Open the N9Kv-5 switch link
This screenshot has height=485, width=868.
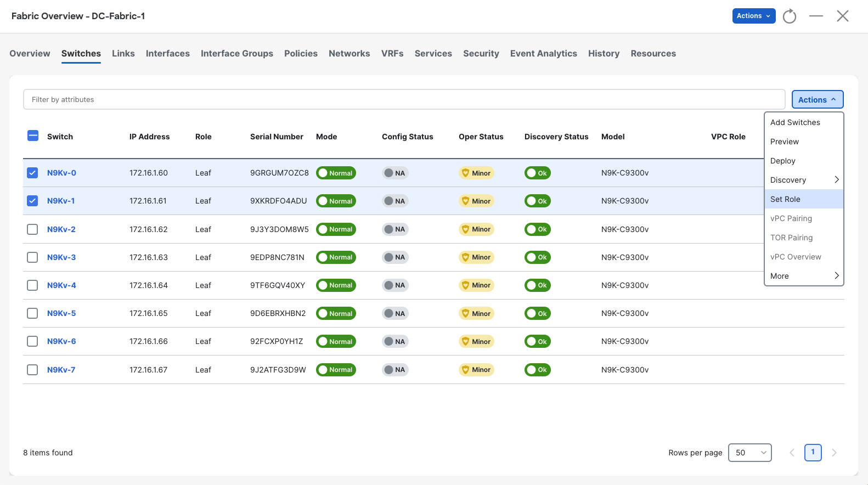[x=61, y=313]
